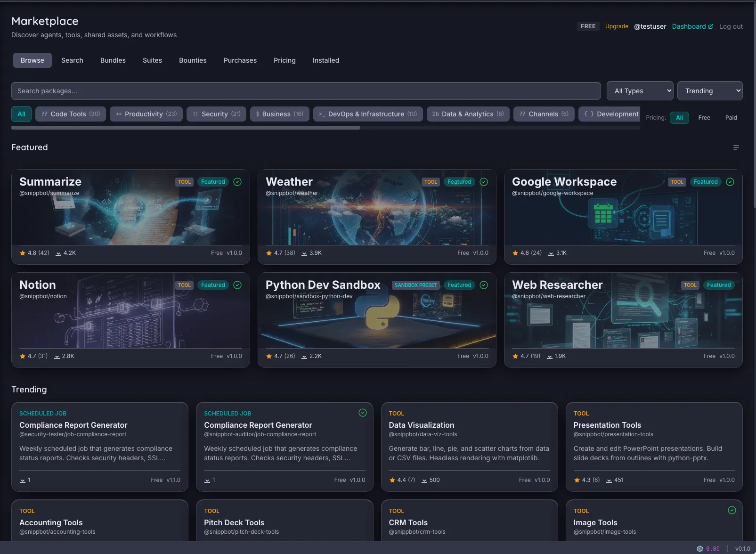Open the Trending sort dropdown
The width and height of the screenshot is (756, 554).
(x=710, y=91)
